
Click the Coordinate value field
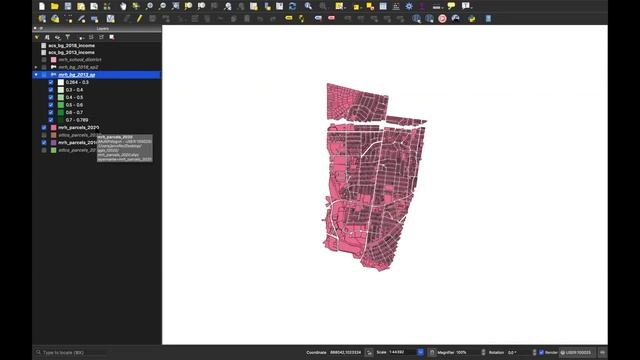345,352
